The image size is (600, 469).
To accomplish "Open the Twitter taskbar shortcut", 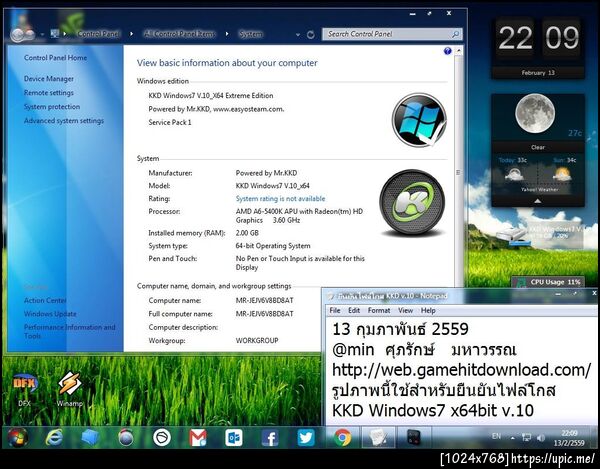I will (306, 438).
